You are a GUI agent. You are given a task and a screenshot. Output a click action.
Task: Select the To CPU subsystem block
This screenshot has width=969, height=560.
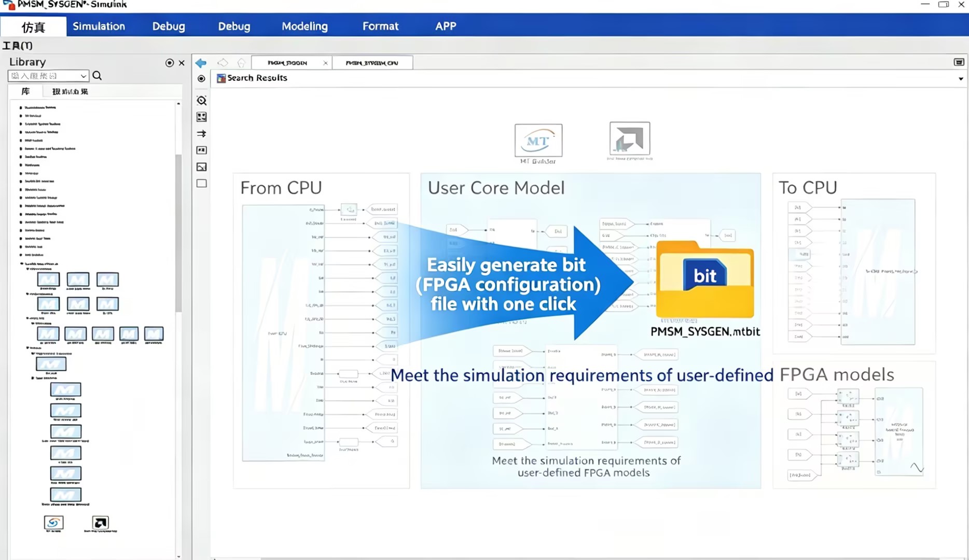coord(878,272)
